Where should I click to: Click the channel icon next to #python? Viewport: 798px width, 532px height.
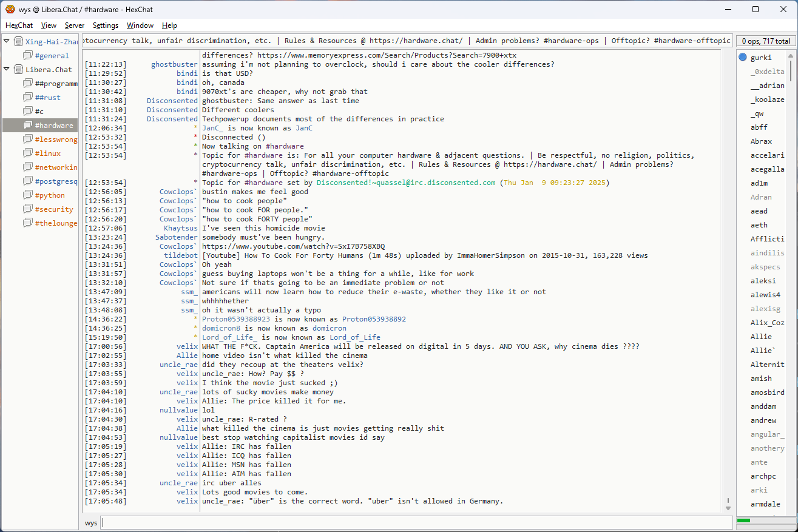point(28,195)
